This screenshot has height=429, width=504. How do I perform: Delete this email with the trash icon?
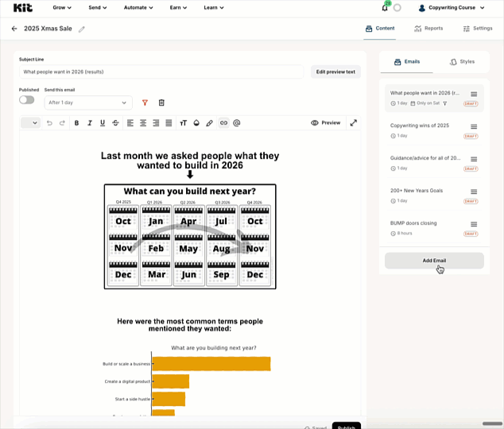[x=161, y=102]
